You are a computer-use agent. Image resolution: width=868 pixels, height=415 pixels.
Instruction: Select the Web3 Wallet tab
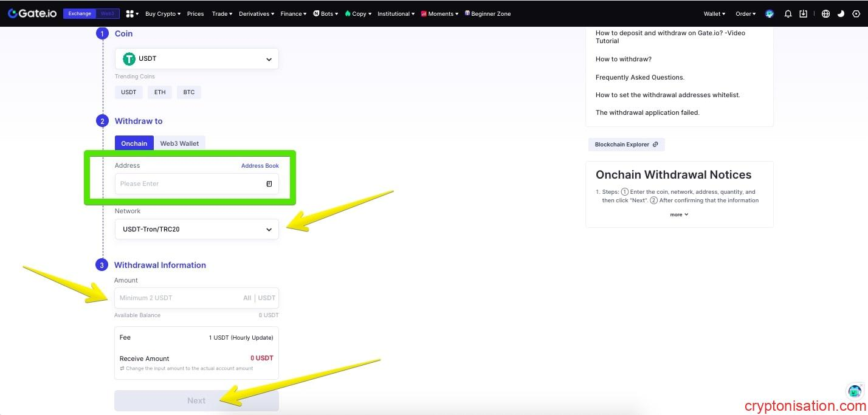tap(179, 143)
